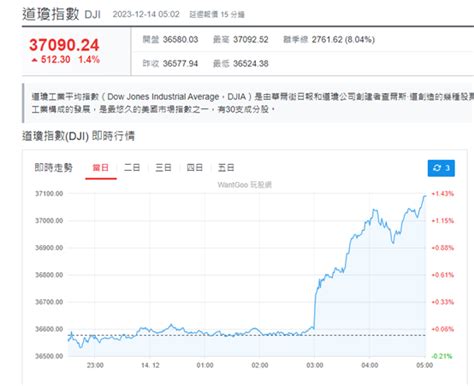This screenshot has height=386, width=474.
Task: Click the 2761.62 (8.04%) value
Action: click(x=343, y=40)
